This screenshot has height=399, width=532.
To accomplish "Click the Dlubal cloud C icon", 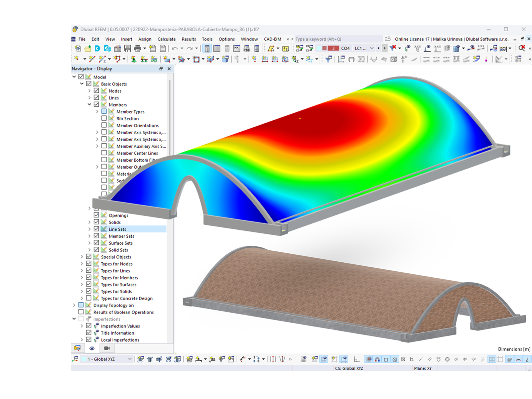I will [97, 49].
